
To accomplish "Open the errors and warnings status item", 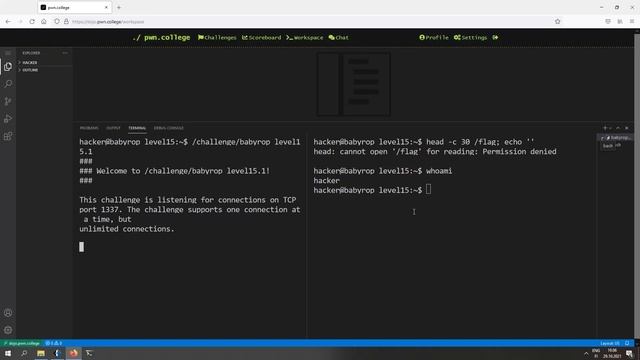I will click(53, 343).
